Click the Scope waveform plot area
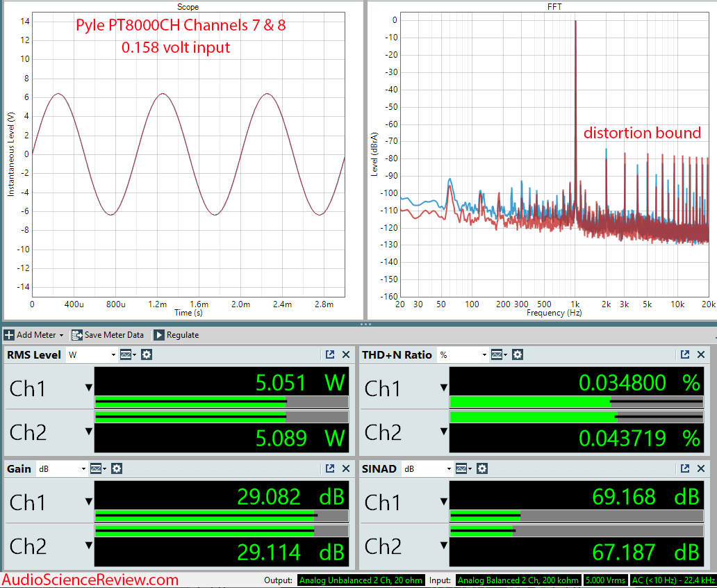 point(188,154)
